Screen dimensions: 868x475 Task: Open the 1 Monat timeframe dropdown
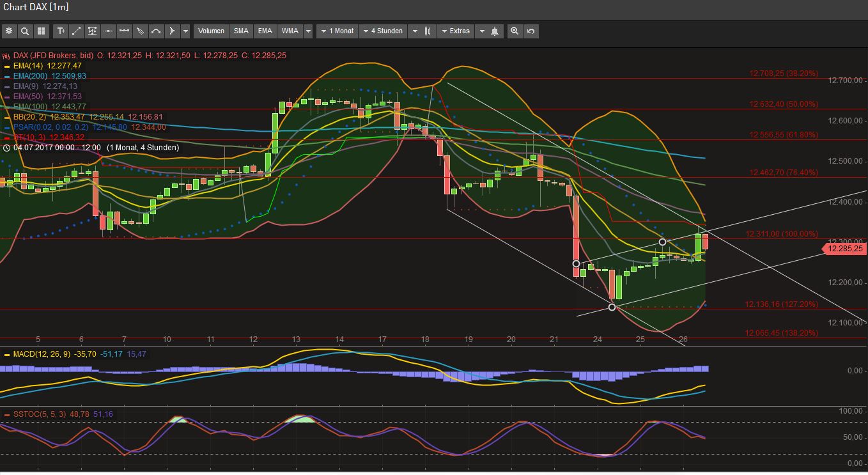pyautogui.click(x=337, y=31)
